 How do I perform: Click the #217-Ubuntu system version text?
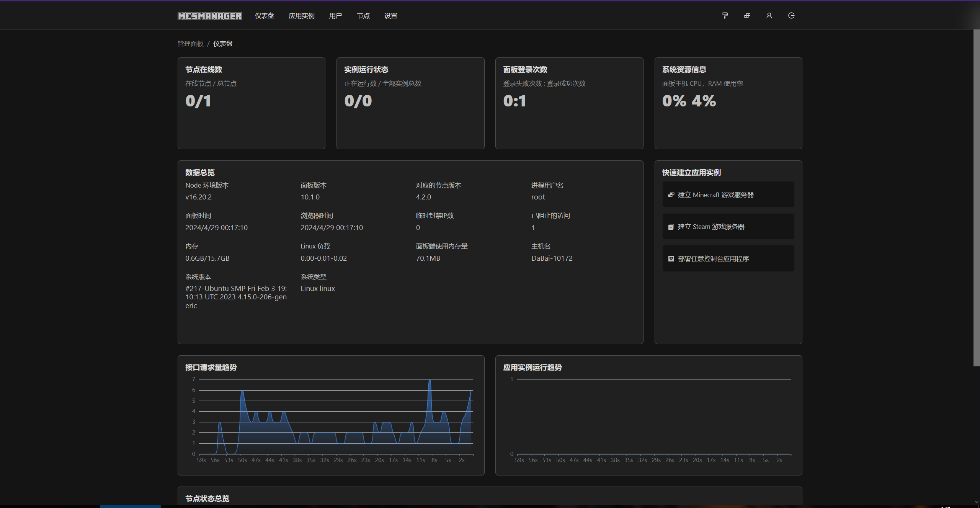[x=236, y=297]
